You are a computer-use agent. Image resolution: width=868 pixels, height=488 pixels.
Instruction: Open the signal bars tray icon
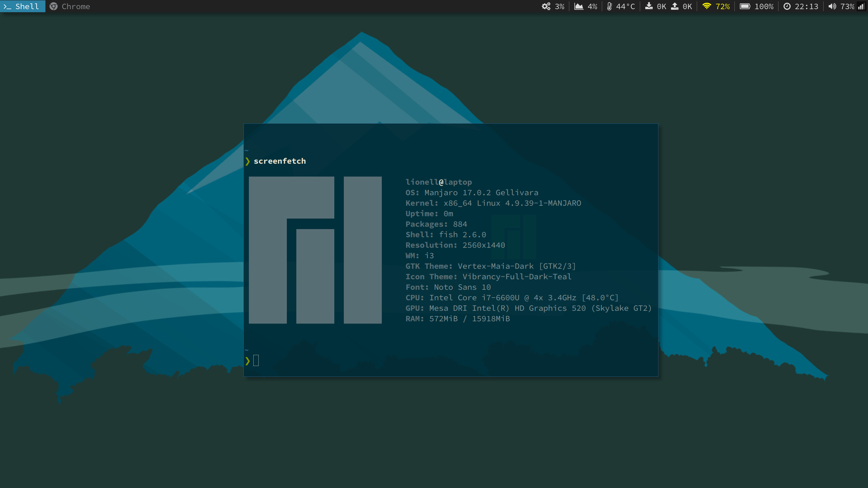coord(861,6)
